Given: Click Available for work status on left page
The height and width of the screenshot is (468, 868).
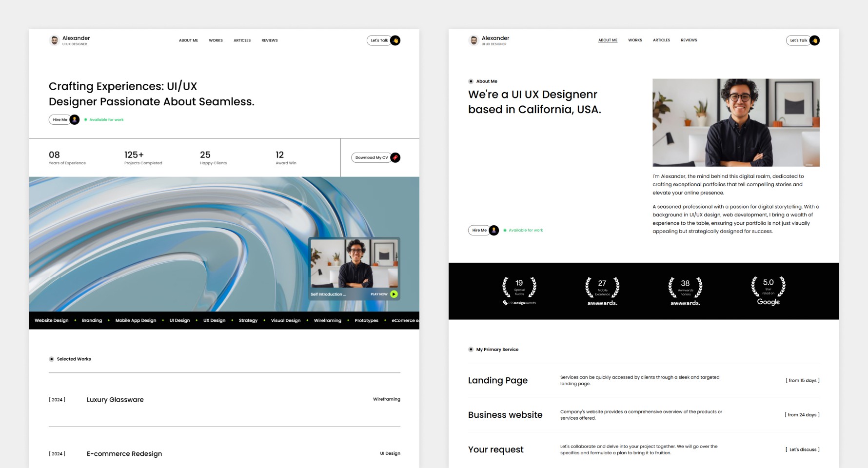Looking at the screenshot, I should [104, 119].
